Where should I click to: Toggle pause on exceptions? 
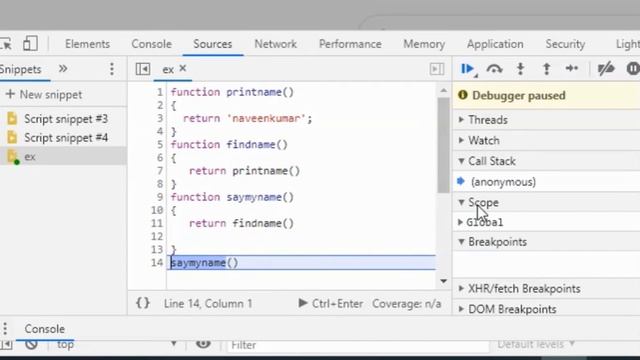(x=633, y=68)
